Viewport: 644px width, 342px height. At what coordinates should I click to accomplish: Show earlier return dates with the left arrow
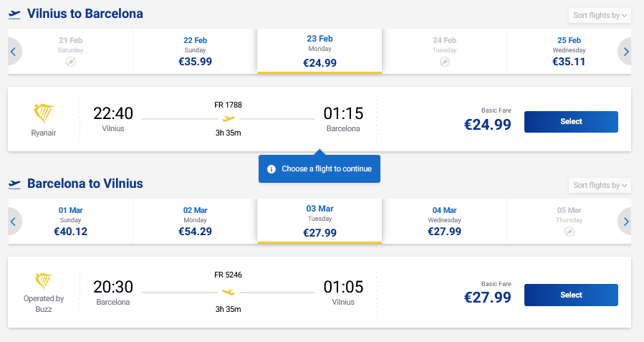click(x=13, y=222)
